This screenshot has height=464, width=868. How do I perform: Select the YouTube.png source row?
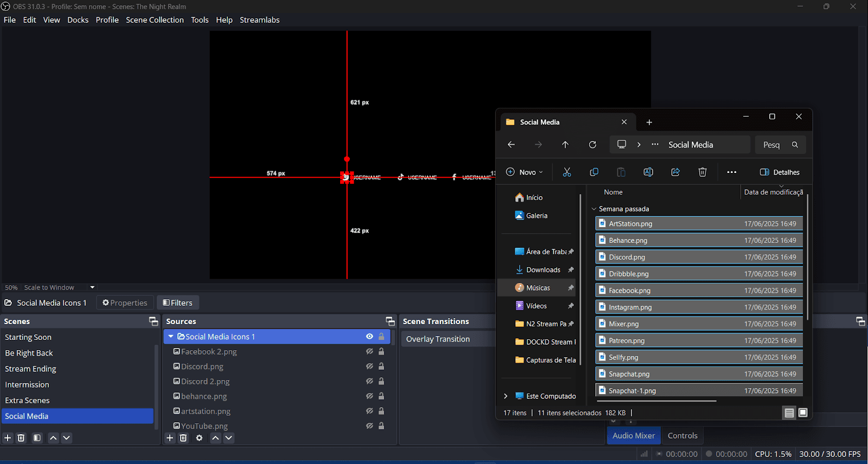coord(277,426)
